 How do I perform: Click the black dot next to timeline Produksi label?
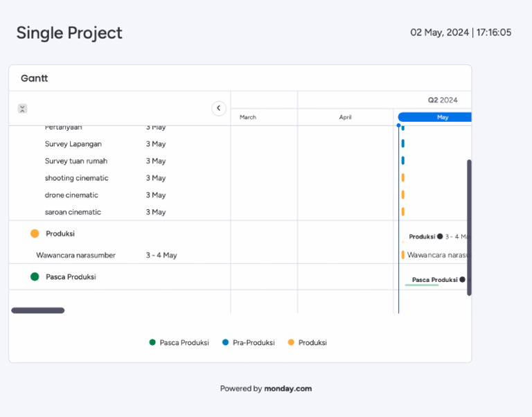[x=440, y=236]
